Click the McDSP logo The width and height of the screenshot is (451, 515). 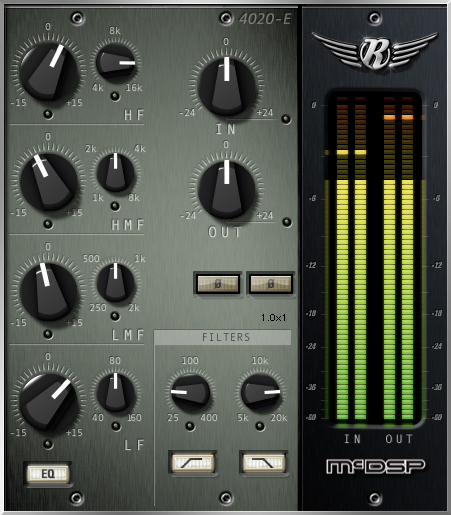[x=375, y=466]
